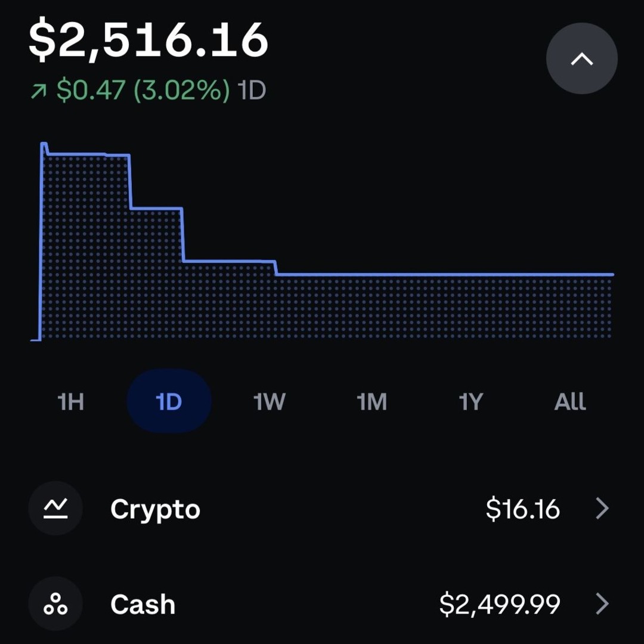644x644 pixels.
Task: Tap the $16.16 crypto amount
Action: [x=522, y=509]
